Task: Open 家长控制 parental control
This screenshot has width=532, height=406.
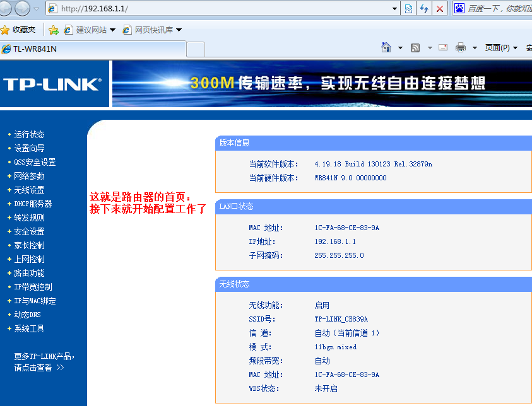Action: 29,246
